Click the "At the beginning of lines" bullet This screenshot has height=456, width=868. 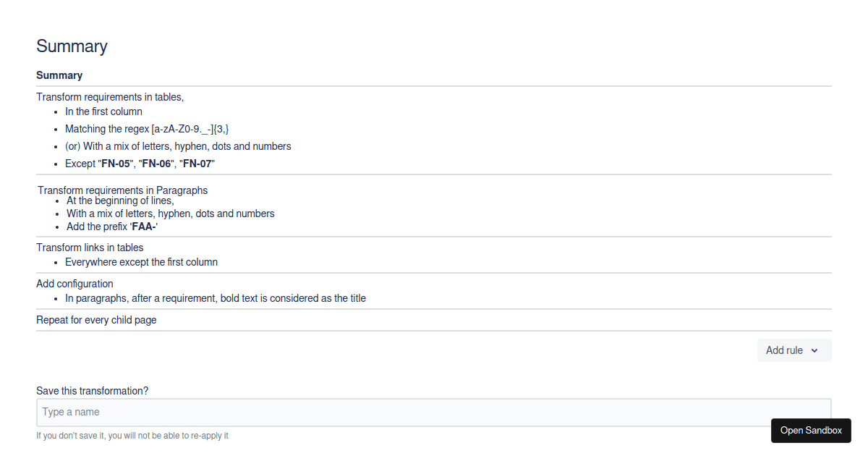[x=120, y=200]
